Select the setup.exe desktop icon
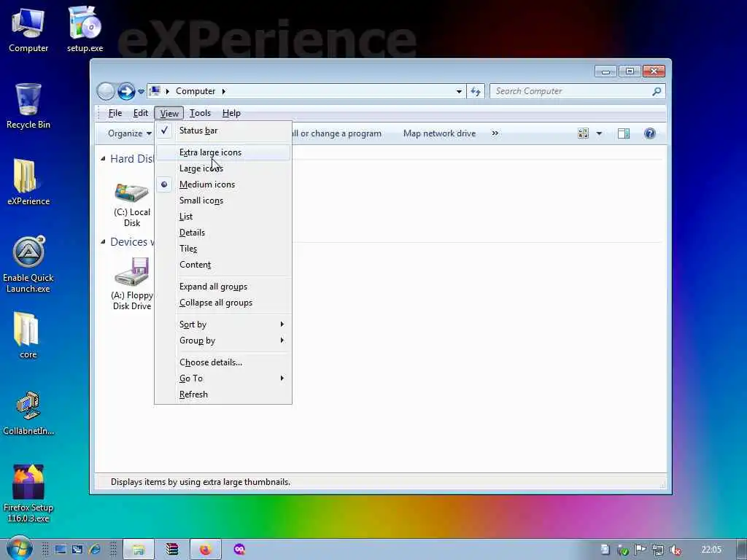 pos(85,29)
